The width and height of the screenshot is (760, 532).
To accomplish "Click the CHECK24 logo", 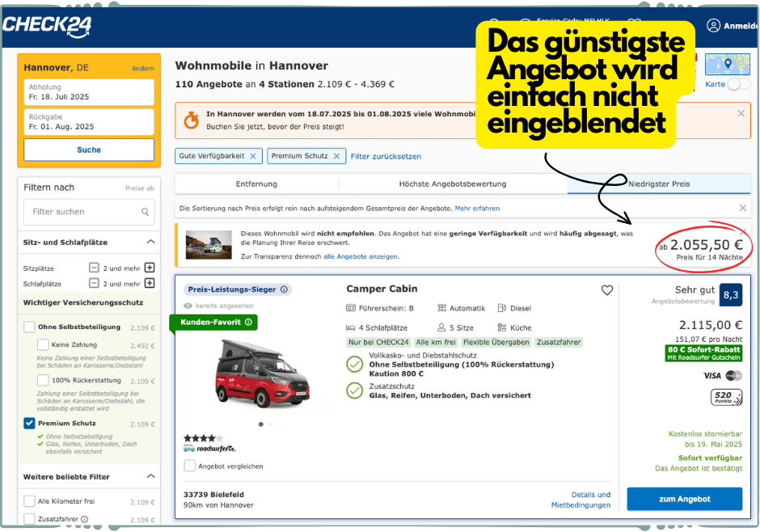I will 47,26.
